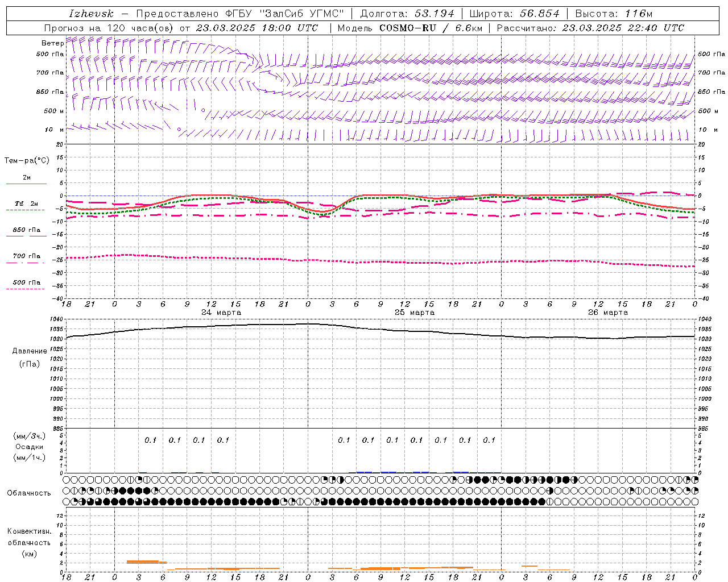Select the Модель COSMO-RU / 6.6км text
The height and width of the screenshot is (582, 728).
(x=410, y=28)
